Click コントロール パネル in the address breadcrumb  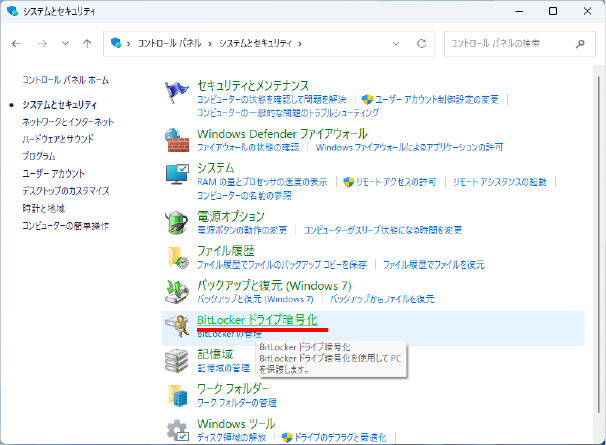pyautogui.click(x=170, y=43)
